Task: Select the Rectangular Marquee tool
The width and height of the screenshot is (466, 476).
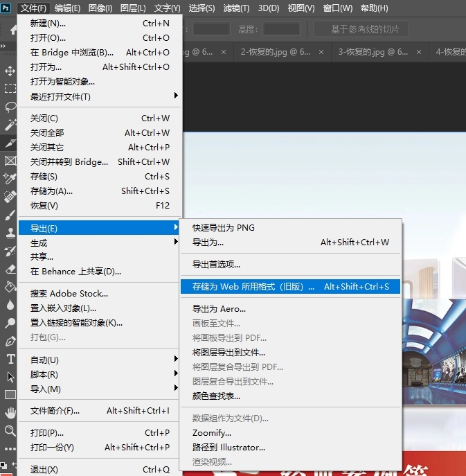Action: point(10,89)
